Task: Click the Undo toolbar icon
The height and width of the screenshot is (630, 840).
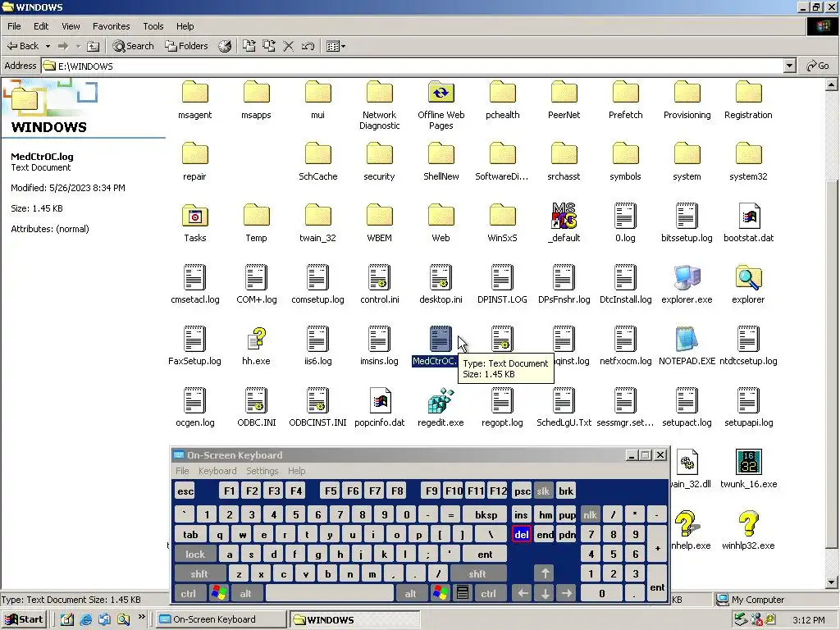Action: 308,46
